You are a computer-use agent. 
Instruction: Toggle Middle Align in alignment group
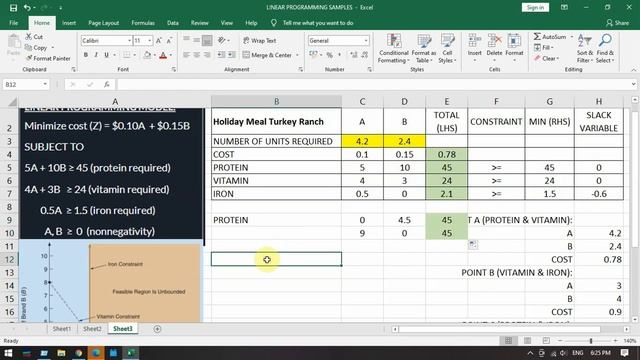pos(197,40)
